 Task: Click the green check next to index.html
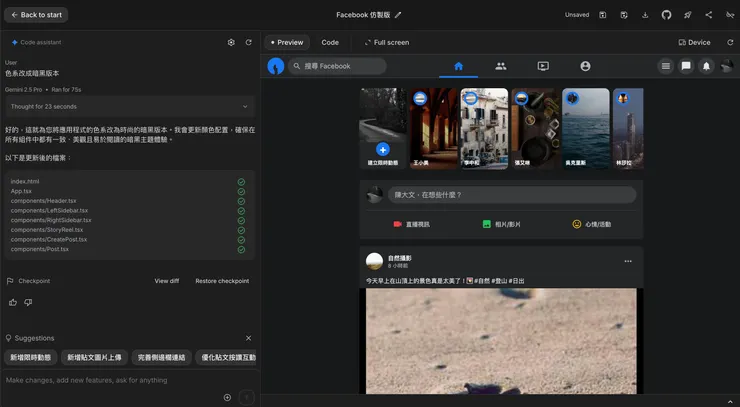click(241, 182)
